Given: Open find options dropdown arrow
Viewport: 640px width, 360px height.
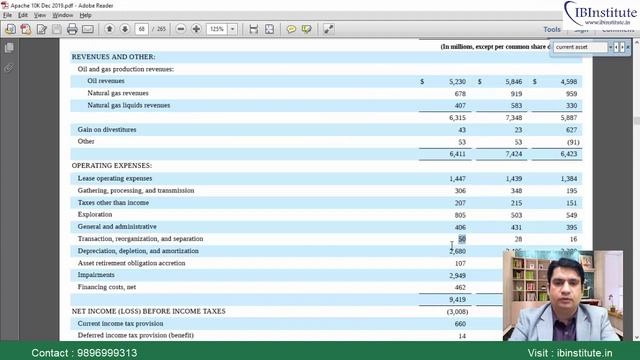Looking at the screenshot, I should [611, 47].
